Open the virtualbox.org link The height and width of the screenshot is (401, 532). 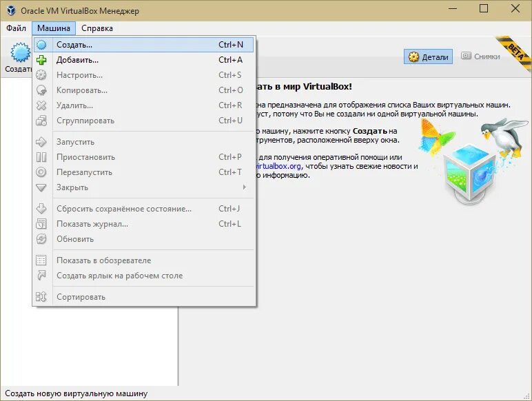coord(278,166)
